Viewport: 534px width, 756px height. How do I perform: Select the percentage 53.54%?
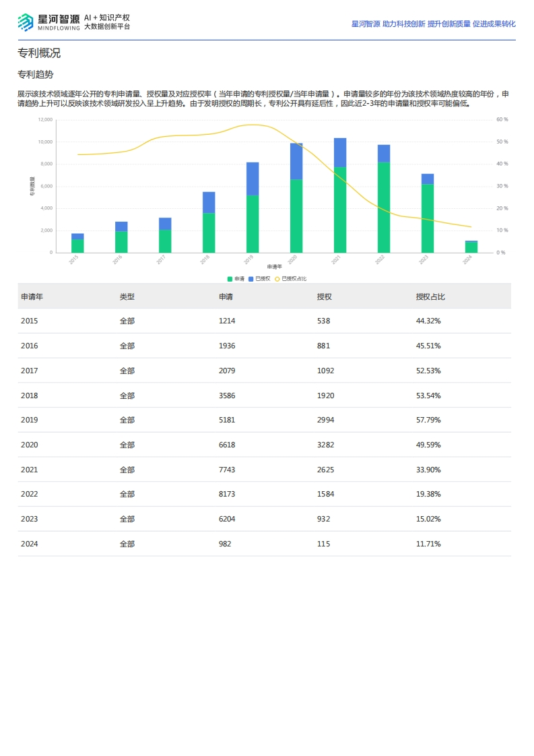point(428,396)
